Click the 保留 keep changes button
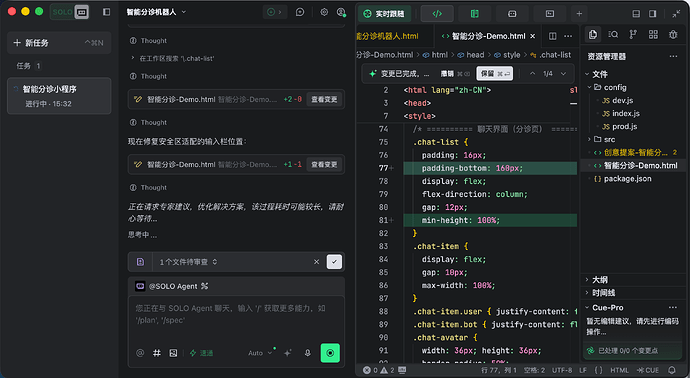This screenshot has width=690, height=378. [495, 73]
